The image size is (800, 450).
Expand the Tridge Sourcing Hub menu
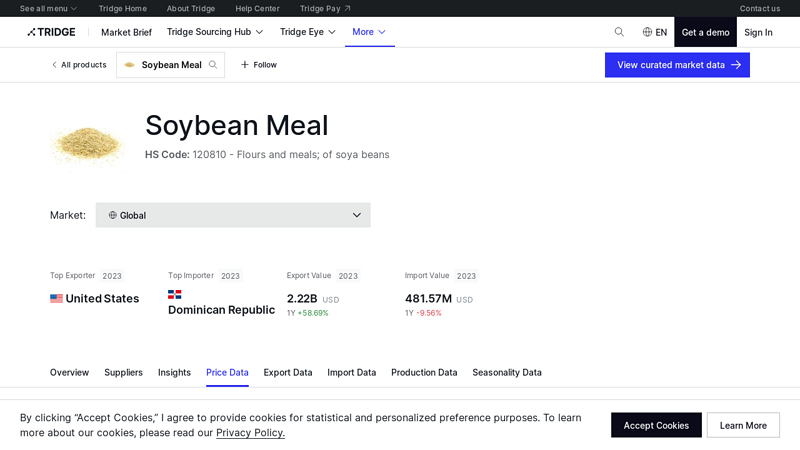(215, 32)
